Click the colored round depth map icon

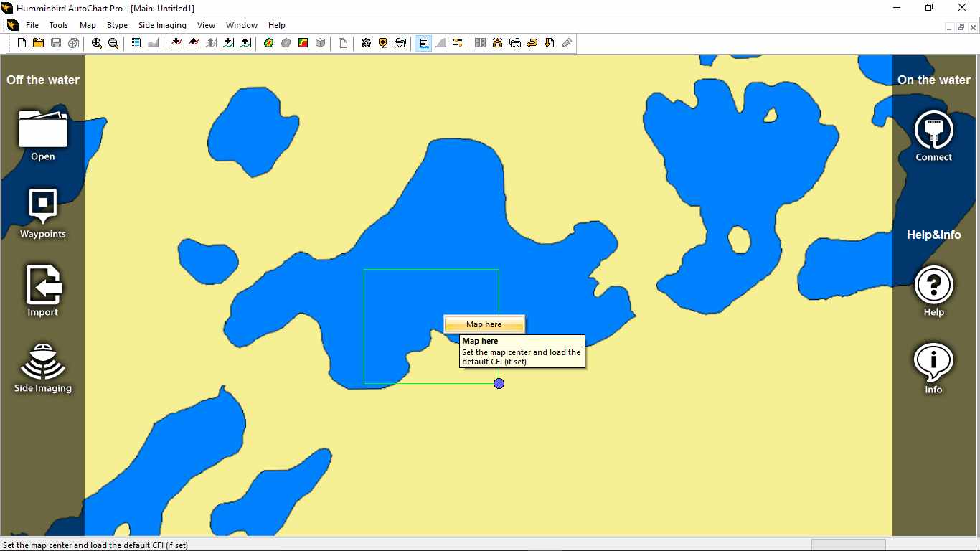268,43
